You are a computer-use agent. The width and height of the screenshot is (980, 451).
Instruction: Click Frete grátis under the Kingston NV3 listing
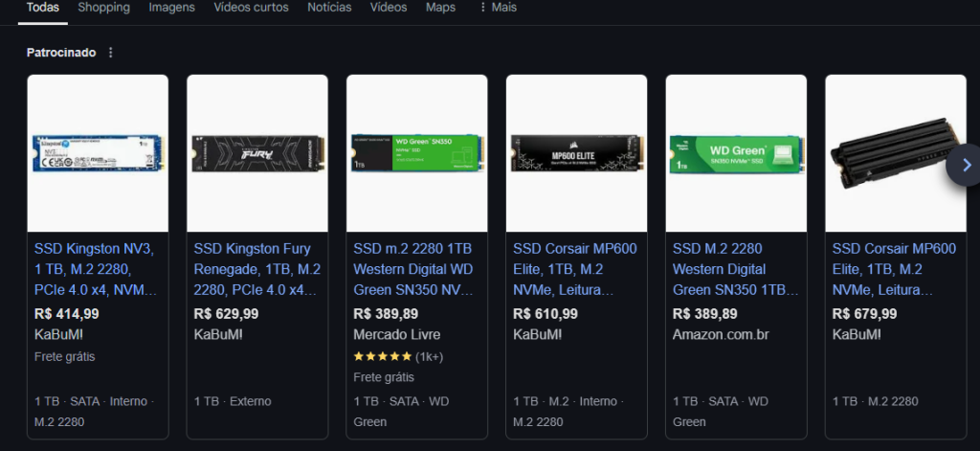(65, 356)
